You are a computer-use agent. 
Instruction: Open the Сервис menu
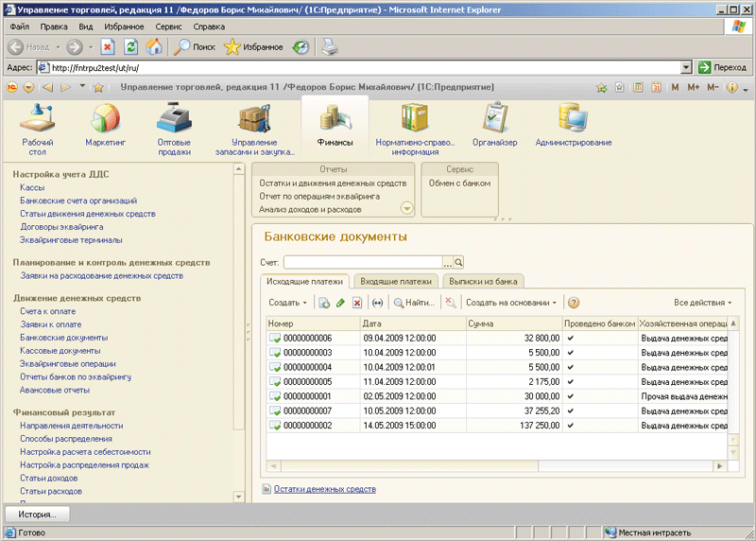[x=168, y=26]
